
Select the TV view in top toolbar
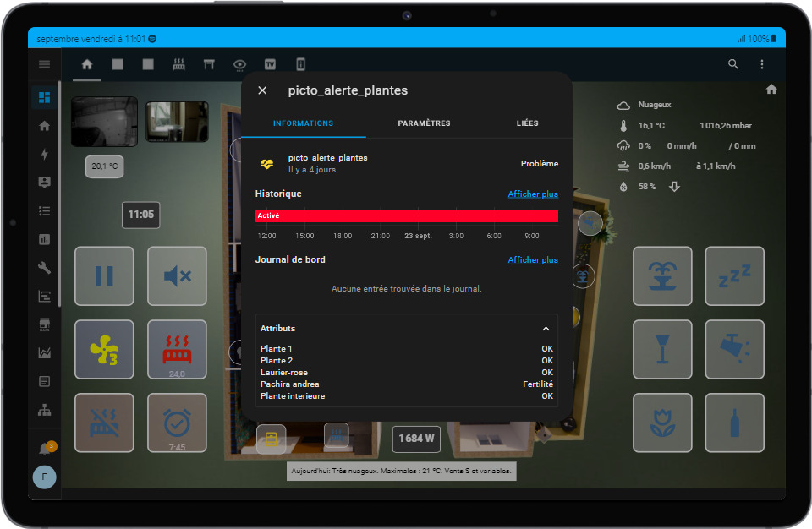click(270, 64)
